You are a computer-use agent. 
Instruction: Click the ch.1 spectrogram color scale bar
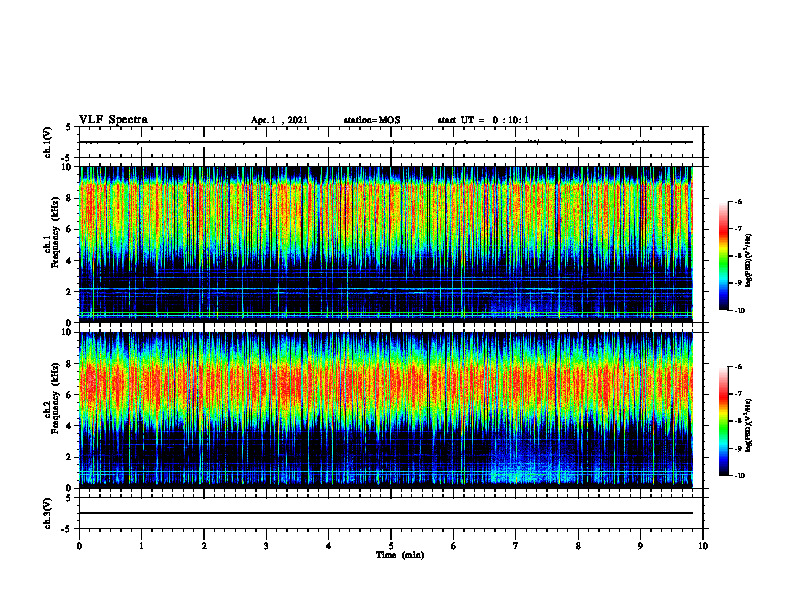[x=724, y=256]
